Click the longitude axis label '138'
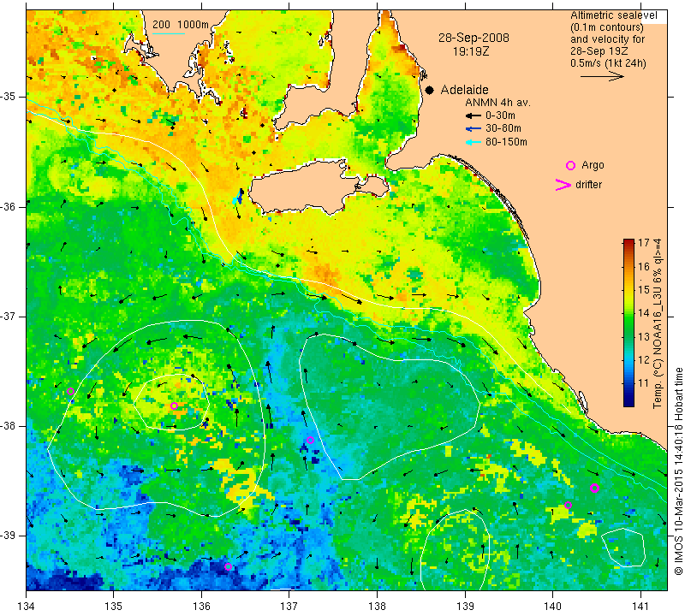The width and height of the screenshot is (685, 616). pos(377,607)
